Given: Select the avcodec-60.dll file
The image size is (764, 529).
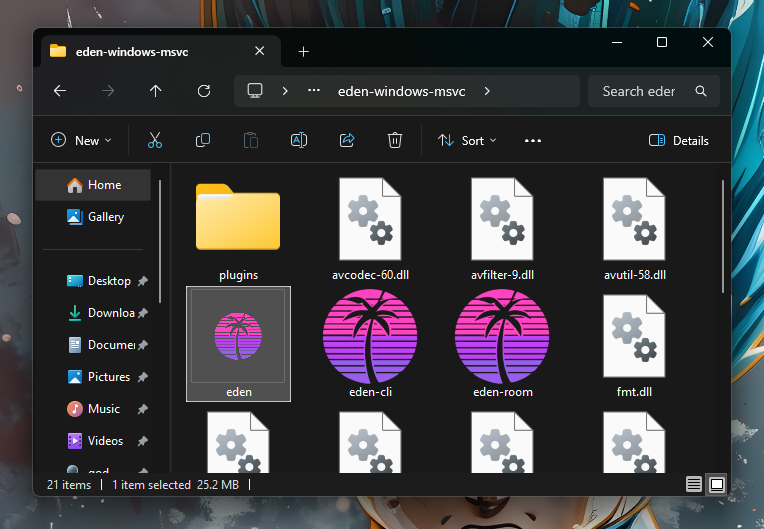Looking at the screenshot, I should (x=370, y=229).
